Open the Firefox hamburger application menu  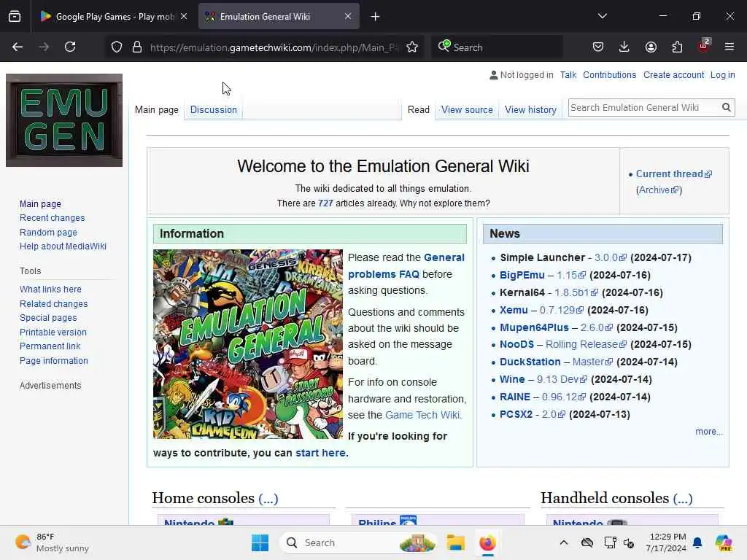tap(729, 47)
